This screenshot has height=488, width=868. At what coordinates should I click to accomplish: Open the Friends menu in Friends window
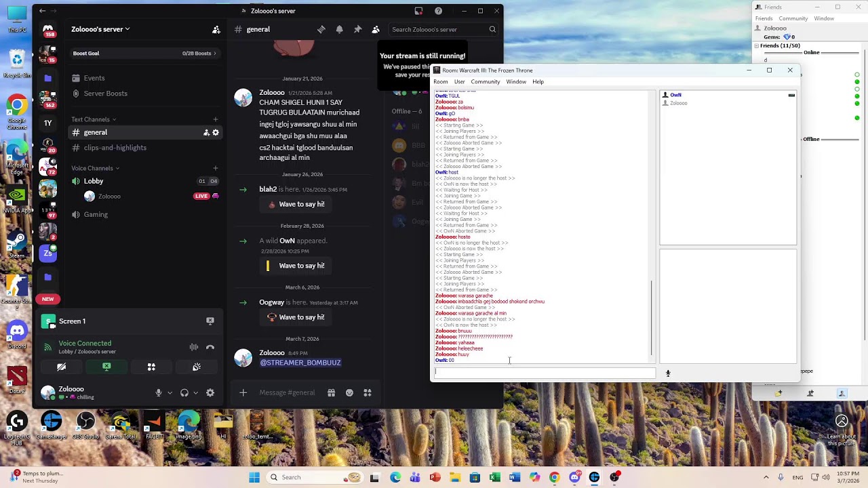click(x=764, y=18)
